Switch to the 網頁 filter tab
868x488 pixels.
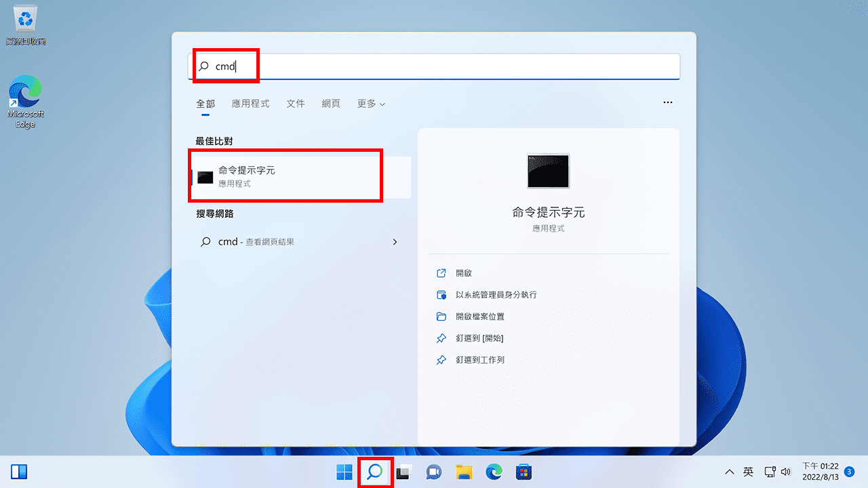[x=331, y=104]
